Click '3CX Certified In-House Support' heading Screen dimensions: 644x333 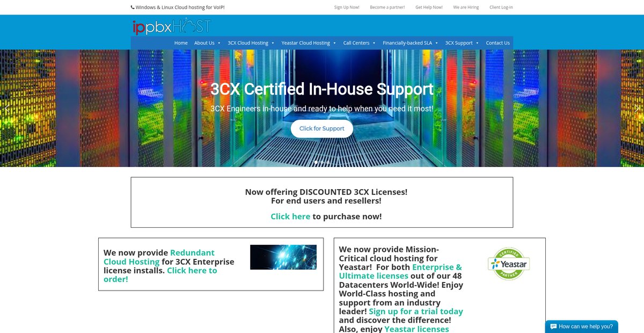point(322,89)
